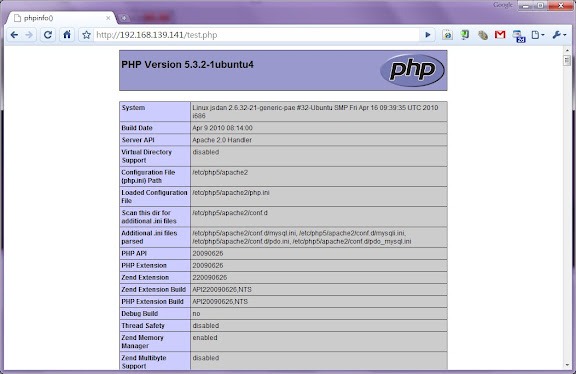Close the phpinfo() tab
The image size is (576, 374).
pos(108,18)
